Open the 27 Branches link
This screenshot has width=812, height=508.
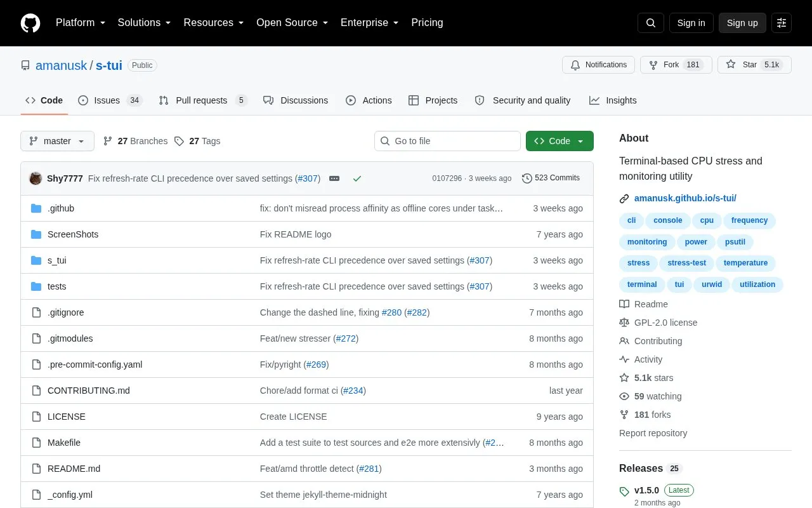(135, 141)
